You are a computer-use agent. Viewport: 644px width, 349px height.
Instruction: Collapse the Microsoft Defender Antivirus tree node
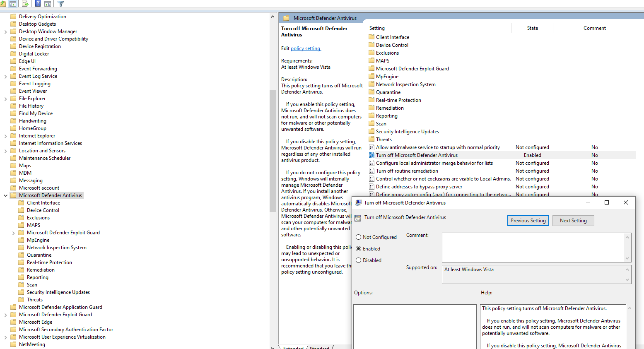[x=5, y=195]
